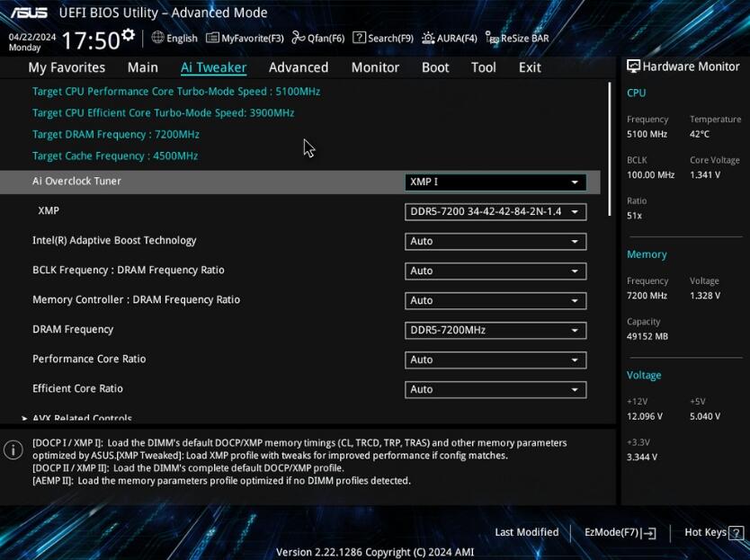Switch to the Monitor tab

pos(375,67)
